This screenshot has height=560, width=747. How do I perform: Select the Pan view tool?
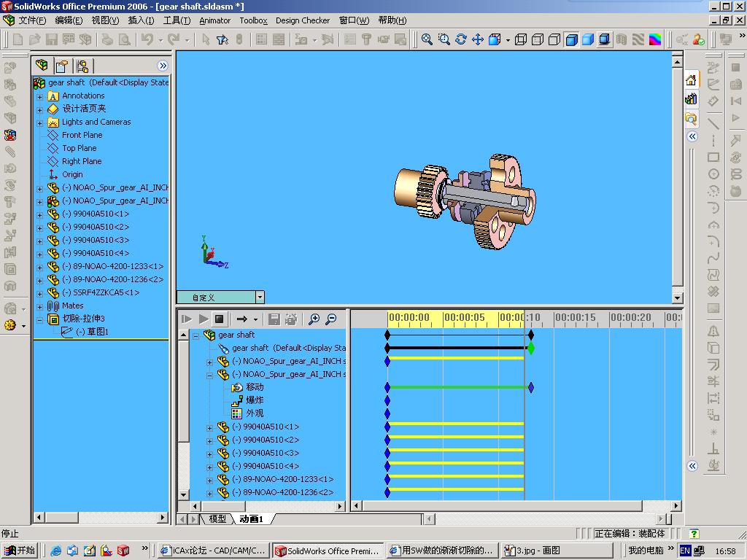coord(477,39)
